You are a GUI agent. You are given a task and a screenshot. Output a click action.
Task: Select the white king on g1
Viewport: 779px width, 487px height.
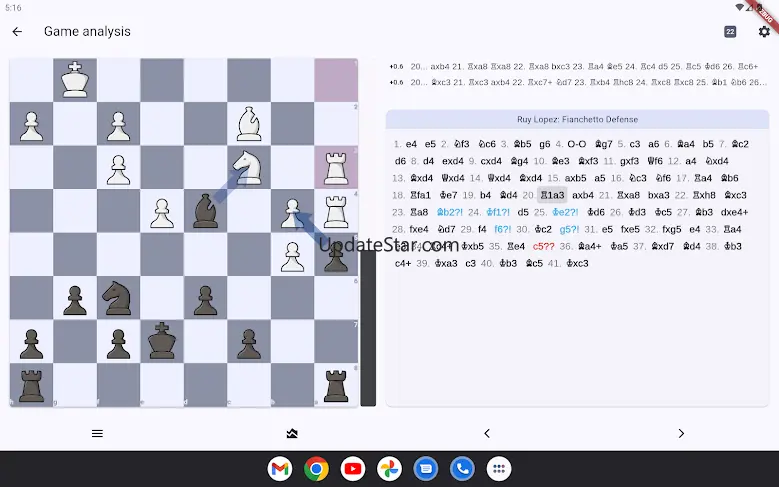[75, 80]
